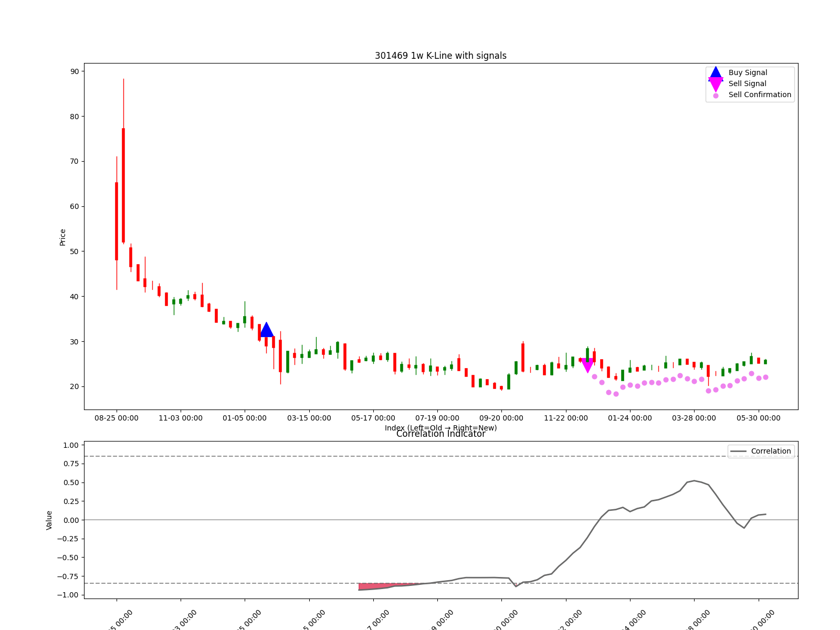
Task: Click the −0.25 correlation axis tick
Action: pos(68,539)
